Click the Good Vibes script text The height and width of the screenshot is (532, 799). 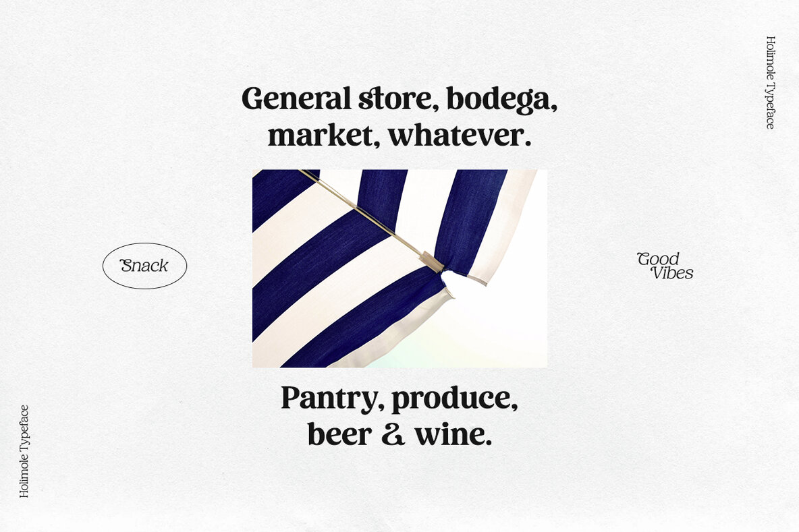click(665, 266)
